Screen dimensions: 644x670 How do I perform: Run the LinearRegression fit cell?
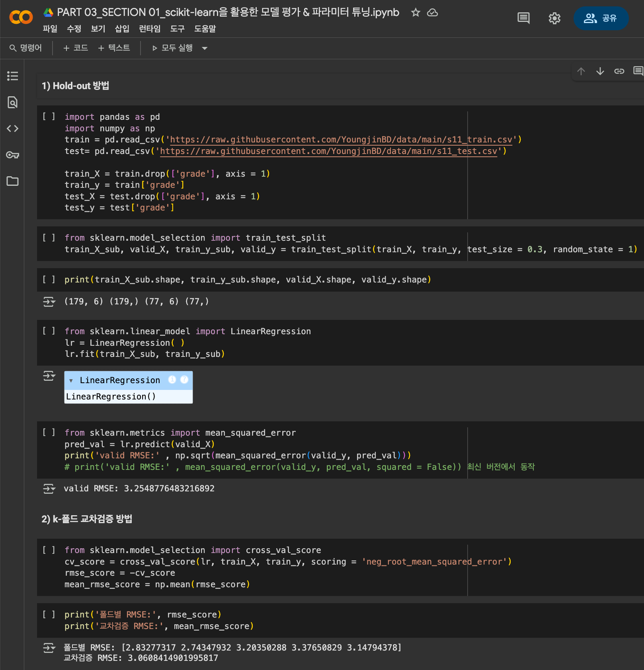(x=49, y=331)
